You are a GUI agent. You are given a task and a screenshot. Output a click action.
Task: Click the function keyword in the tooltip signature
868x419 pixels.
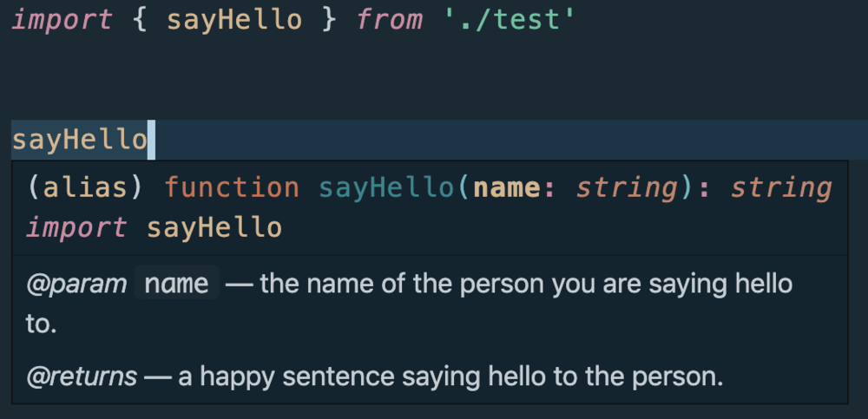pos(232,187)
